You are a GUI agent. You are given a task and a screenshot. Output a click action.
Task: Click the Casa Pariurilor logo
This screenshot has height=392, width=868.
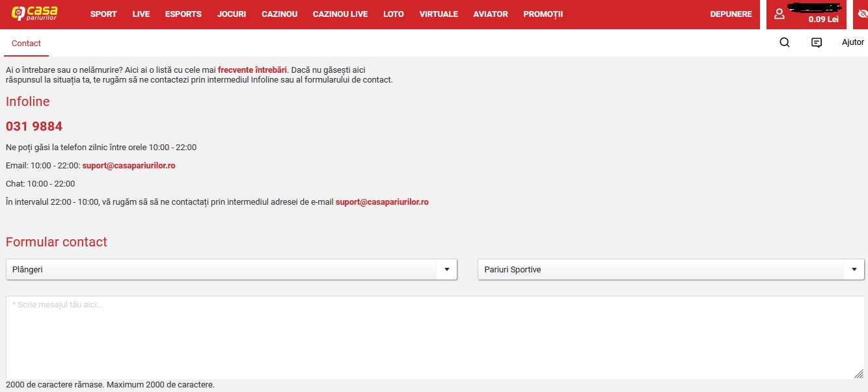click(34, 12)
